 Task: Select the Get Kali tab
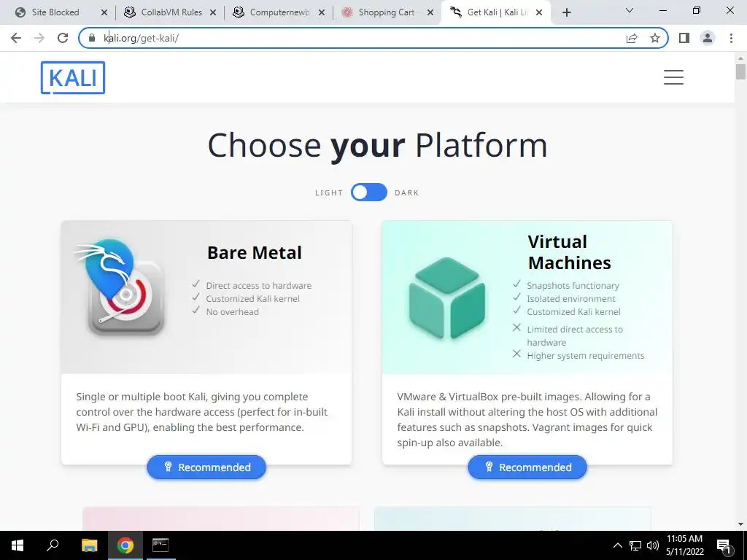[496, 12]
